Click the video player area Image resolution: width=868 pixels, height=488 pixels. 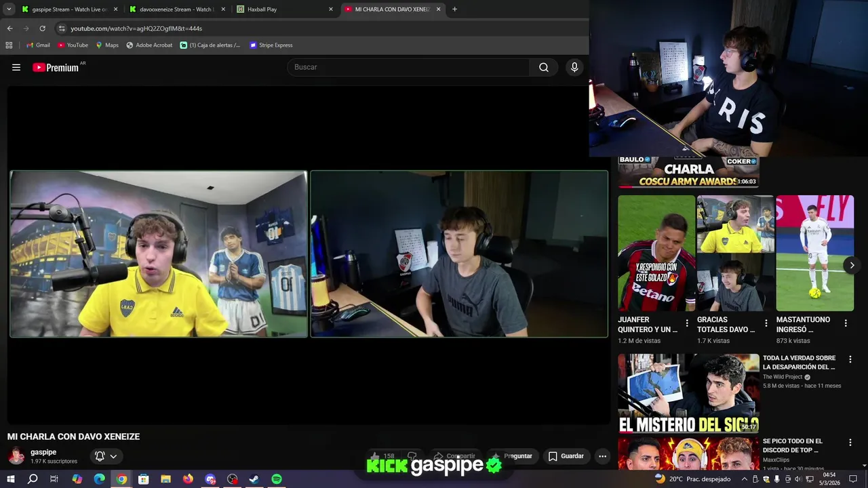coord(309,254)
